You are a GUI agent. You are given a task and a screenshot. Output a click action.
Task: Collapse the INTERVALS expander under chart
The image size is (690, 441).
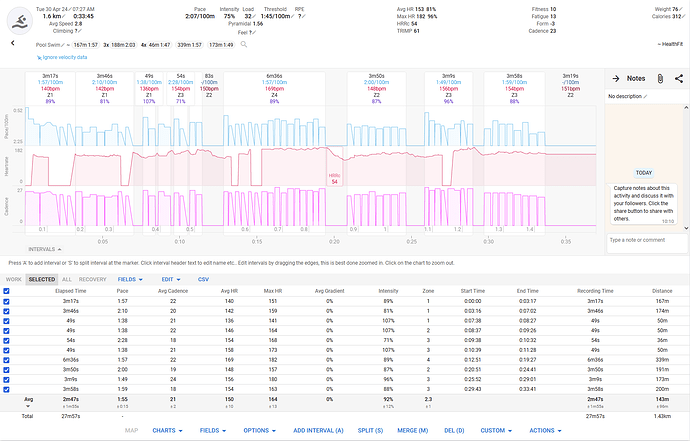coord(45,249)
